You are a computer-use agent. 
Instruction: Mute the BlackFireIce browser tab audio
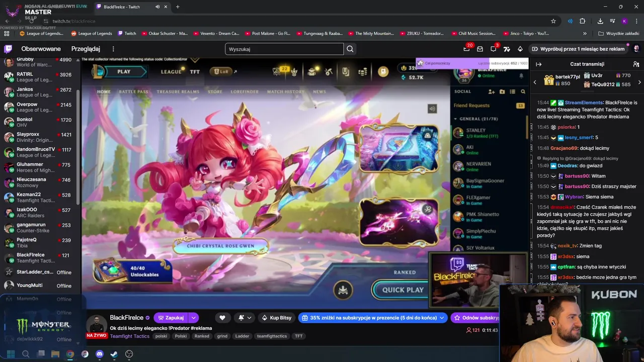tap(157, 7)
